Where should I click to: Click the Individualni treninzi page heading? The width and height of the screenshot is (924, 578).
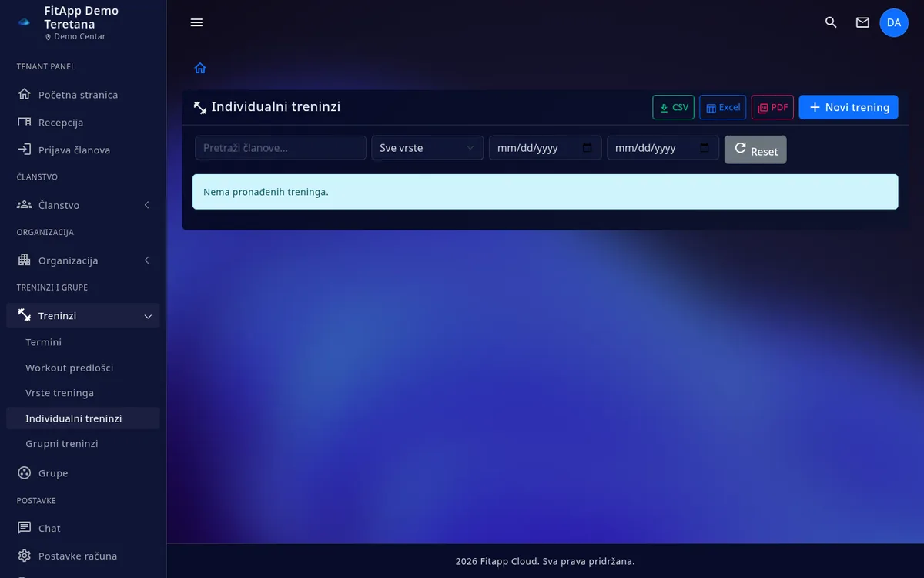276,107
